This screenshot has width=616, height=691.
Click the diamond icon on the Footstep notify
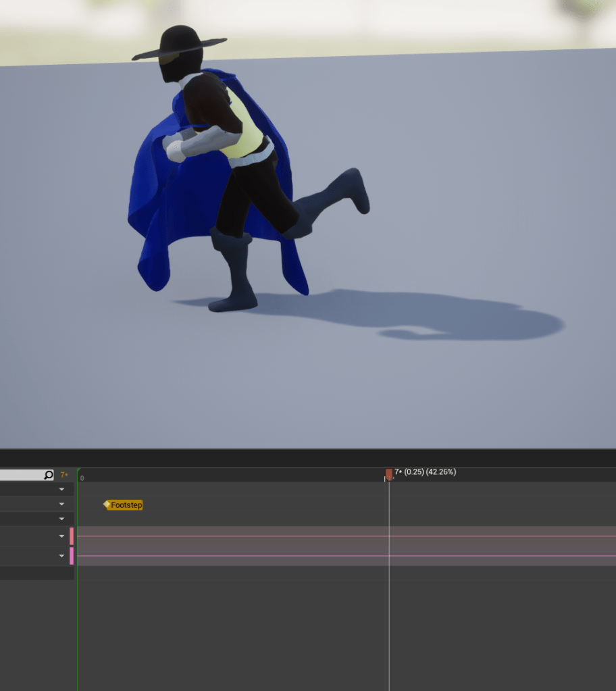107,505
